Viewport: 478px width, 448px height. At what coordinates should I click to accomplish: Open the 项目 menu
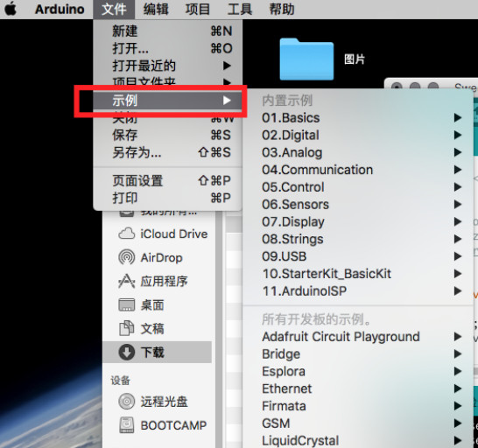198,9
